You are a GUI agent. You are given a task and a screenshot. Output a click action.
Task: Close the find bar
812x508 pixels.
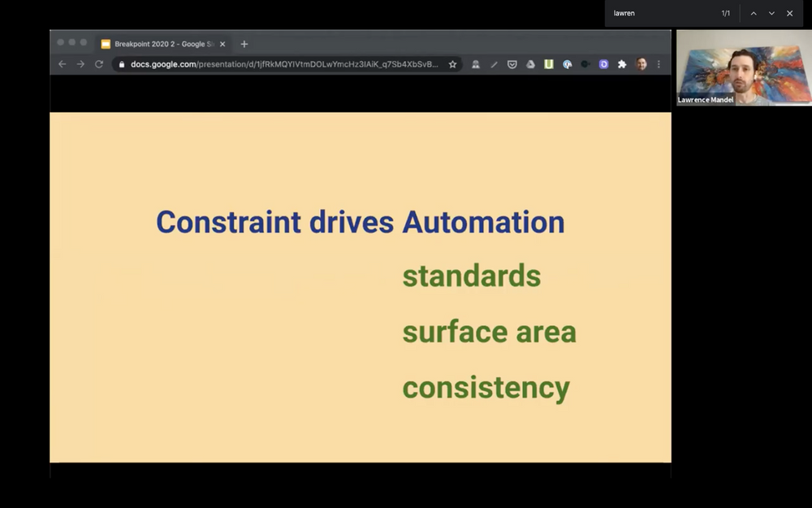(x=790, y=13)
